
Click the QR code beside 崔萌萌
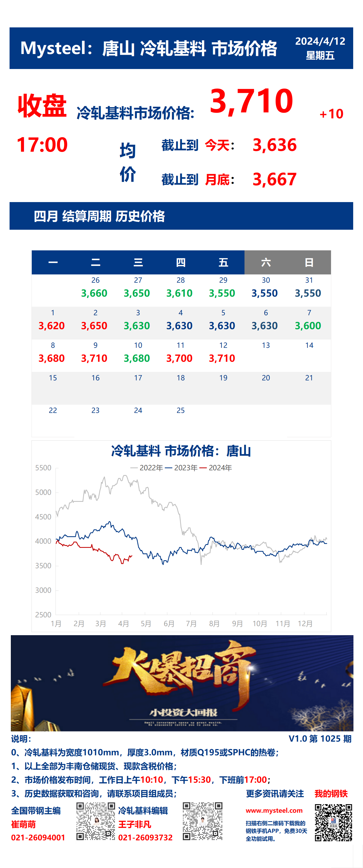point(96,821)
